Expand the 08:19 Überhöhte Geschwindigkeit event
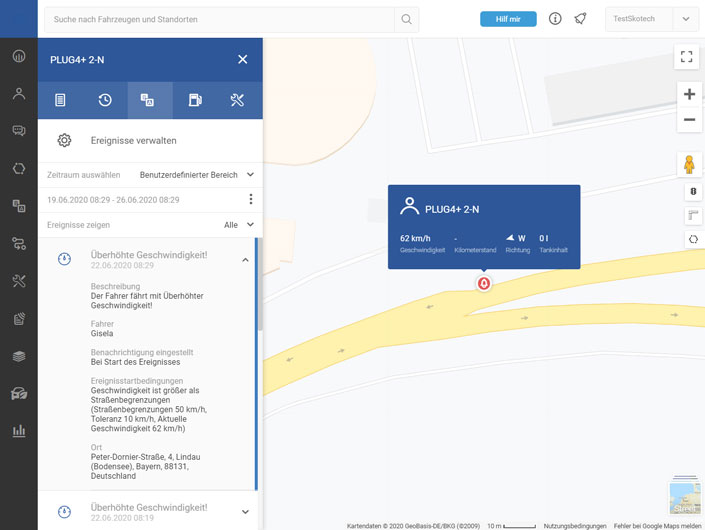The image size is (705, 530). (x=245, y=512)
